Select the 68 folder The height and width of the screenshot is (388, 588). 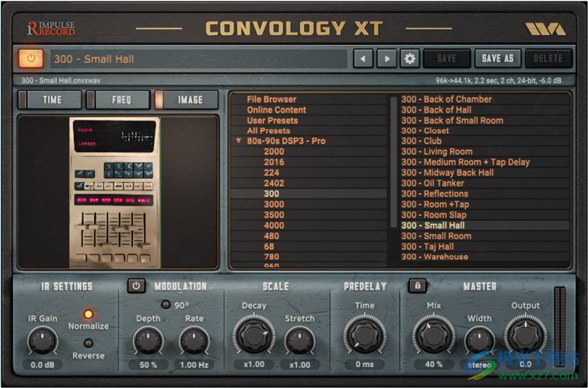pos(269,246)
